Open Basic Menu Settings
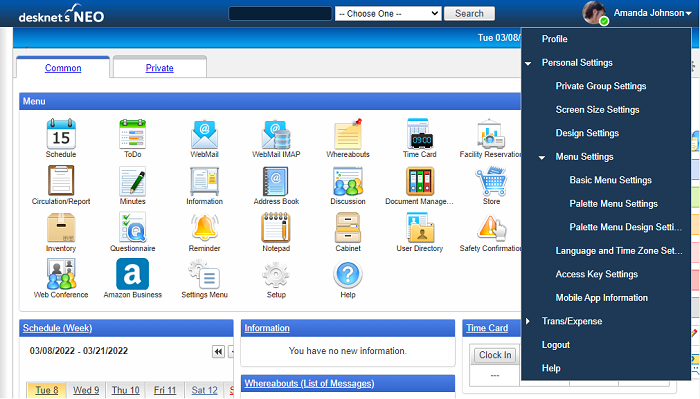700x399 pixels. (610, 180)
